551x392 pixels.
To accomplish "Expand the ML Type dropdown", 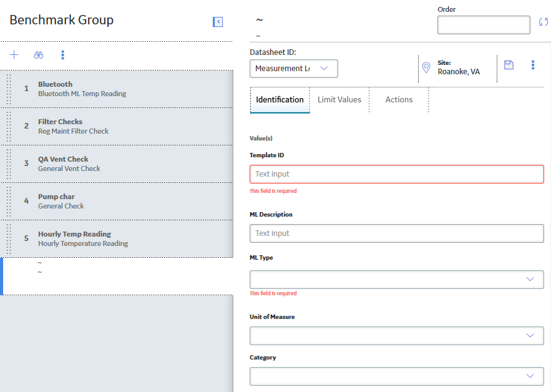I will click(397, 280).
